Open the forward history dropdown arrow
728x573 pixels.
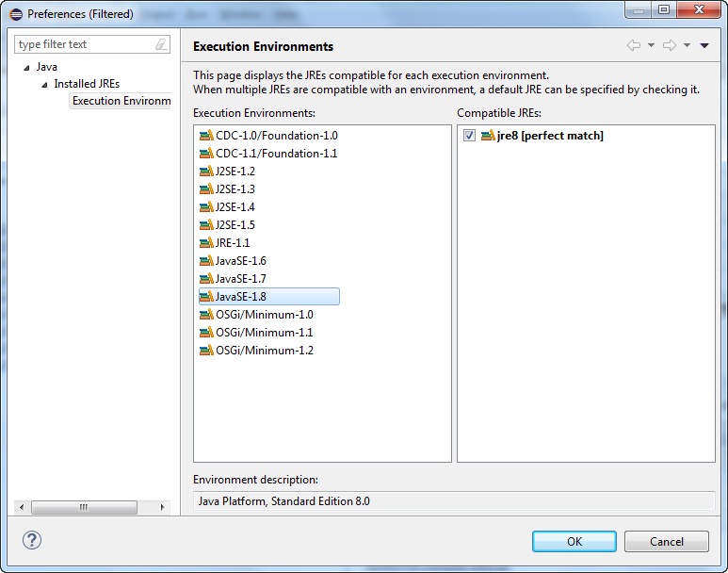click(687, 45)
